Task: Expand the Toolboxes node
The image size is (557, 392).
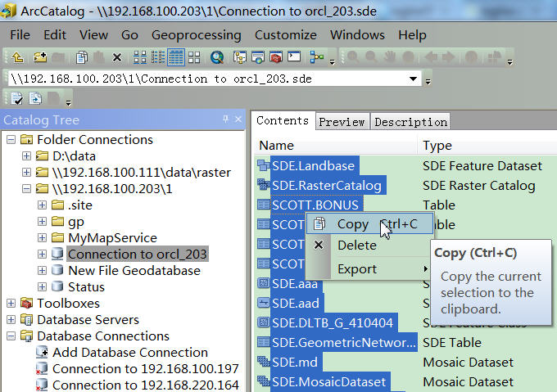Action: 11,304
